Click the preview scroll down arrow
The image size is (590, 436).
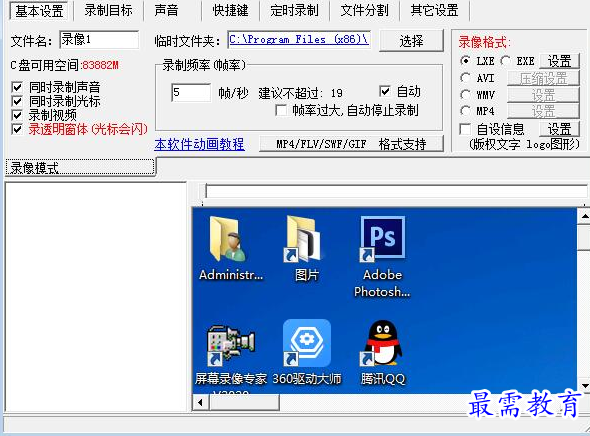point(585,386)
